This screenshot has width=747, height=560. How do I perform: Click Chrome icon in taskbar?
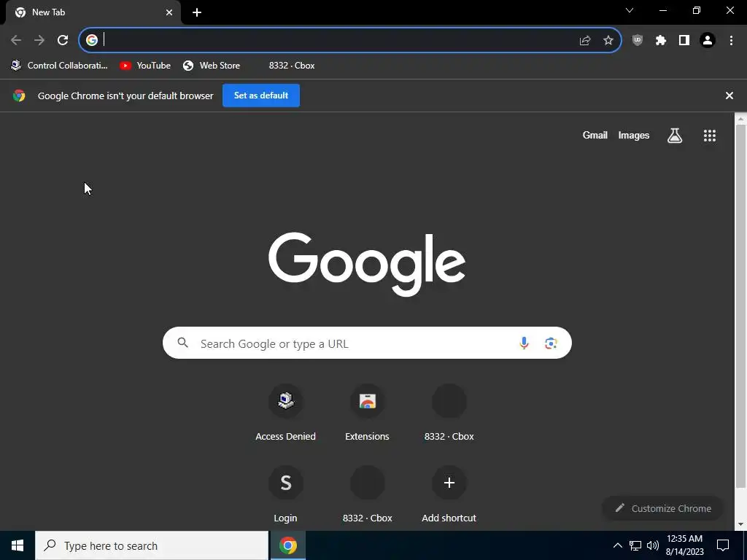[287, 545]
